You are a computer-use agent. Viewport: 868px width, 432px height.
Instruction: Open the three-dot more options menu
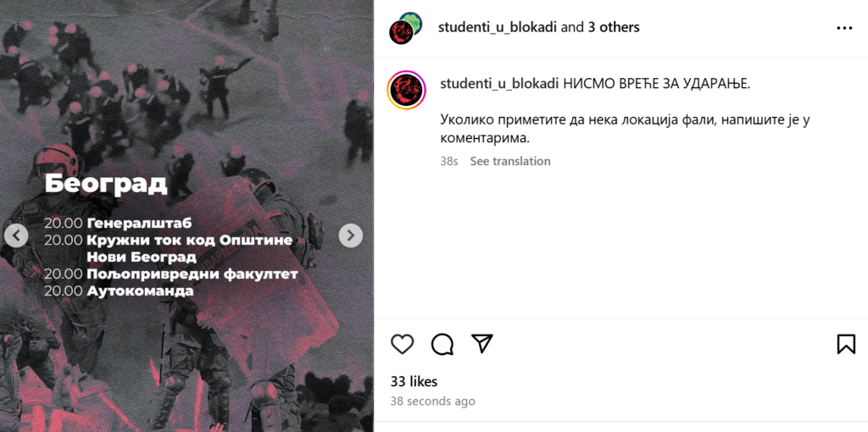click(x=844, y=28)
